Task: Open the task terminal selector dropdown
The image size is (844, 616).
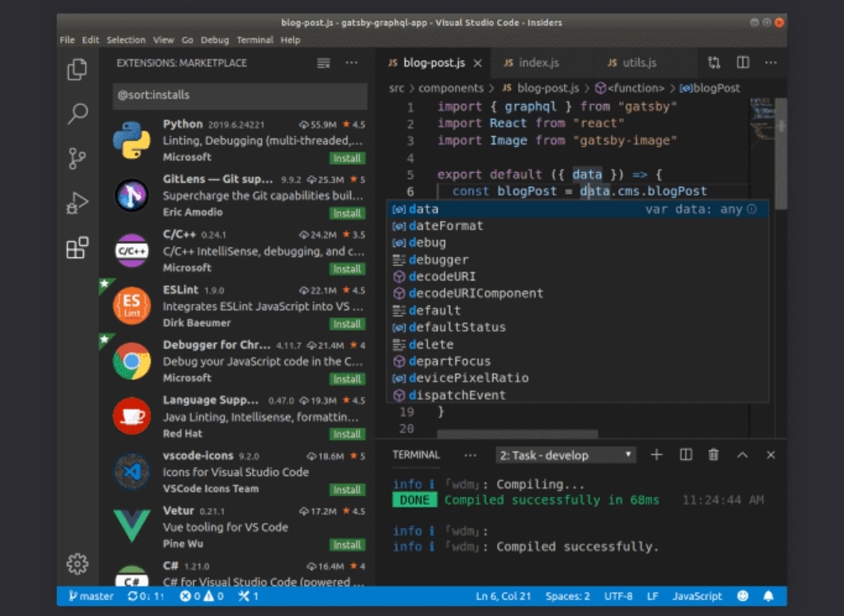Action: [565, 455]
